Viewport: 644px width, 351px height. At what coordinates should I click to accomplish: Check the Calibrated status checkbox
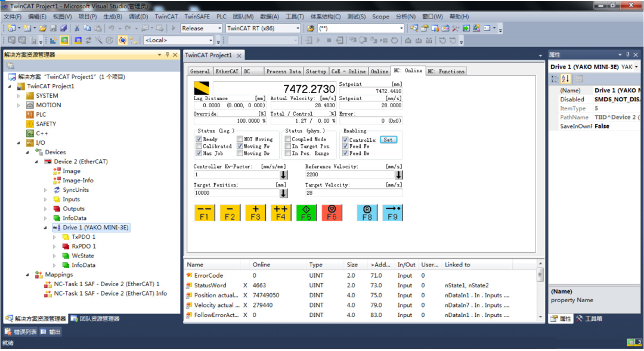click(x=199, y=147)
